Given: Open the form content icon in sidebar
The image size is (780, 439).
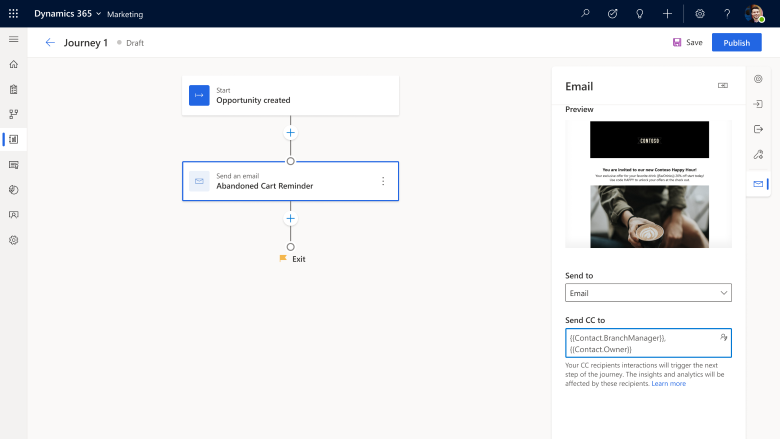Looking at the screenshot, I should 13,165.
